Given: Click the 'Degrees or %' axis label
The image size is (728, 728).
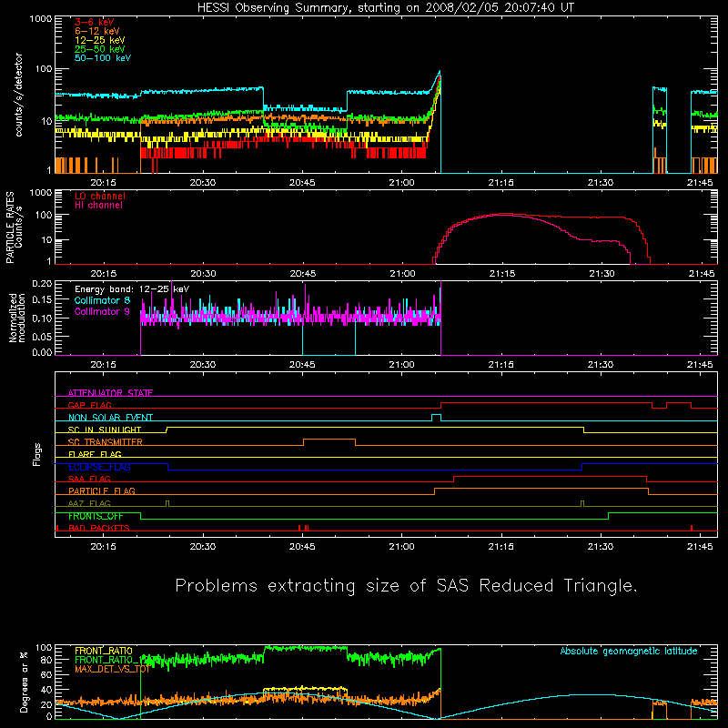Looking at the screenshot, I should 24,682.
